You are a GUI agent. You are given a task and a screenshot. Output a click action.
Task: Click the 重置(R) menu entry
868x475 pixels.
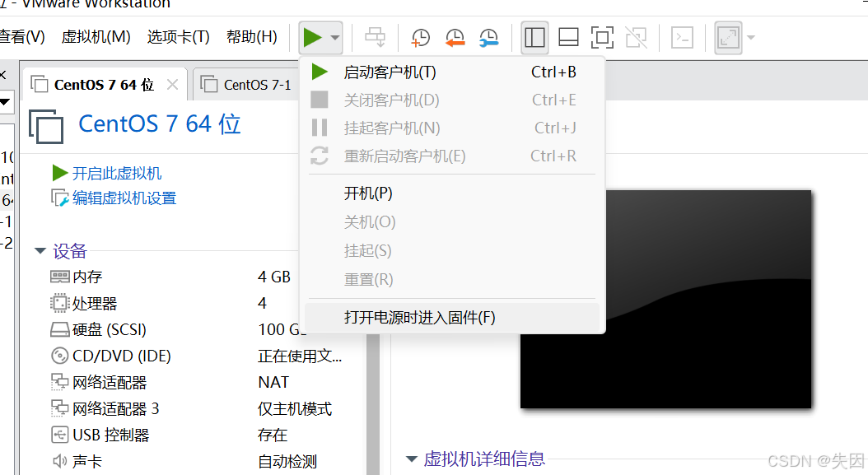pos(451,280)
